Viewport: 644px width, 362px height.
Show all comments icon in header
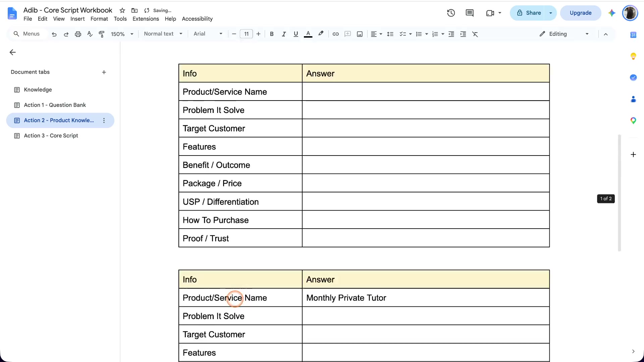click(470, 13)
